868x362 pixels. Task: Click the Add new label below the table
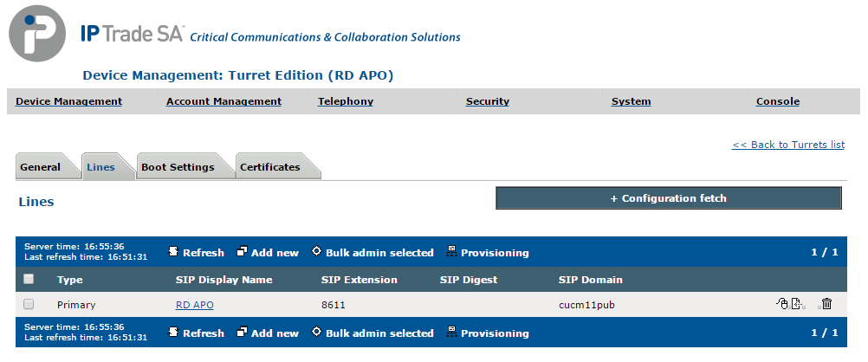(275, 333)
